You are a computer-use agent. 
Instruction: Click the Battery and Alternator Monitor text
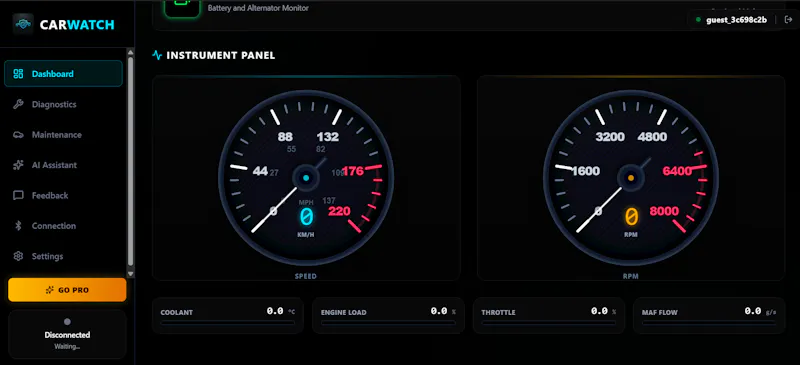258,8
